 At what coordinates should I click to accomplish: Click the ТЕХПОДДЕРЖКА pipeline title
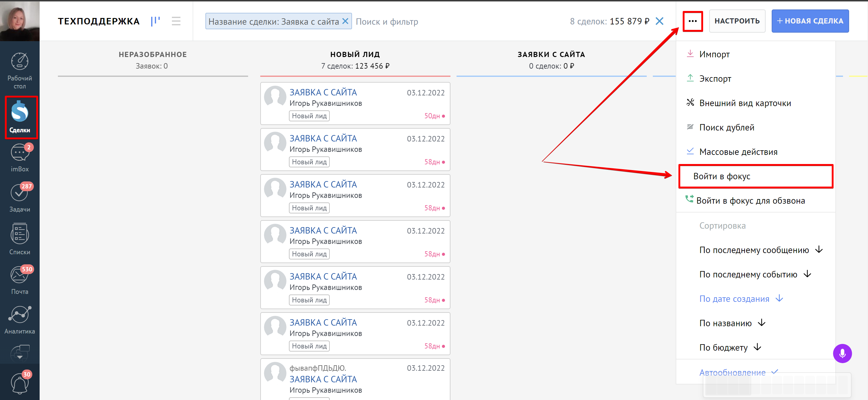pos(99,21)
